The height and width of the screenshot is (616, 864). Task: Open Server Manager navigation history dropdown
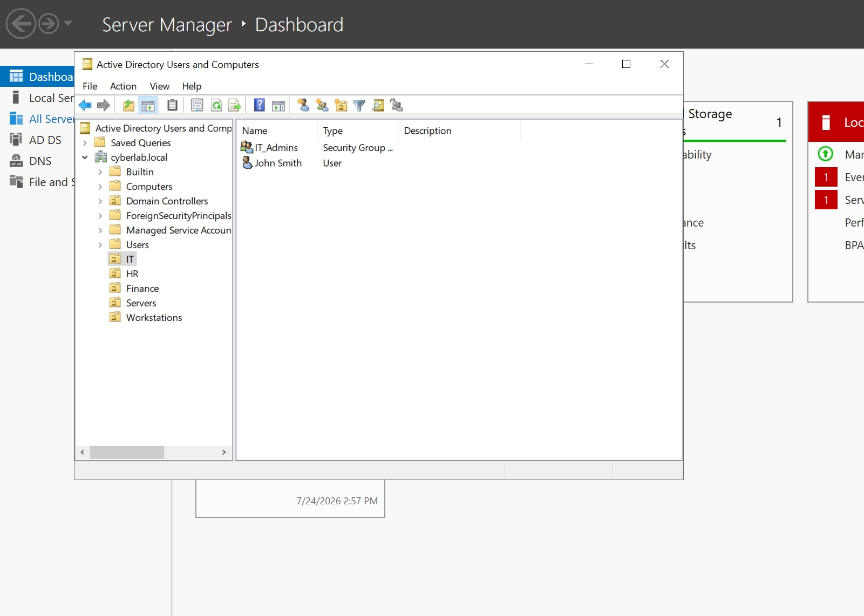[68, 23]
